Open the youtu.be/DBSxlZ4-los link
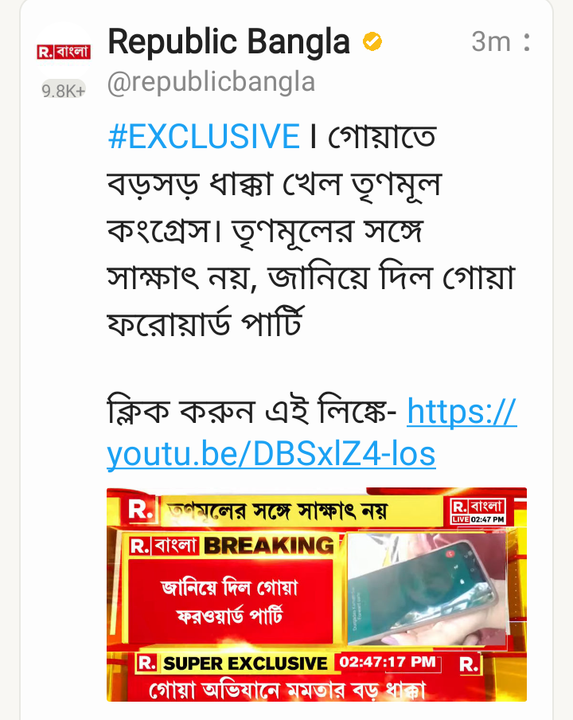The image size is (573, 720). [x=271, y=455]
